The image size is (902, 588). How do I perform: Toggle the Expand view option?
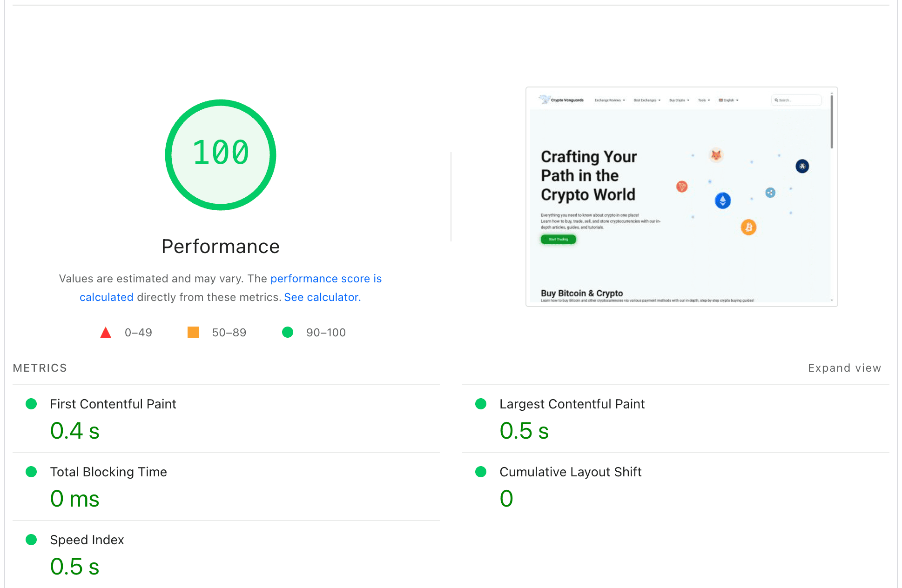(844, 368)
